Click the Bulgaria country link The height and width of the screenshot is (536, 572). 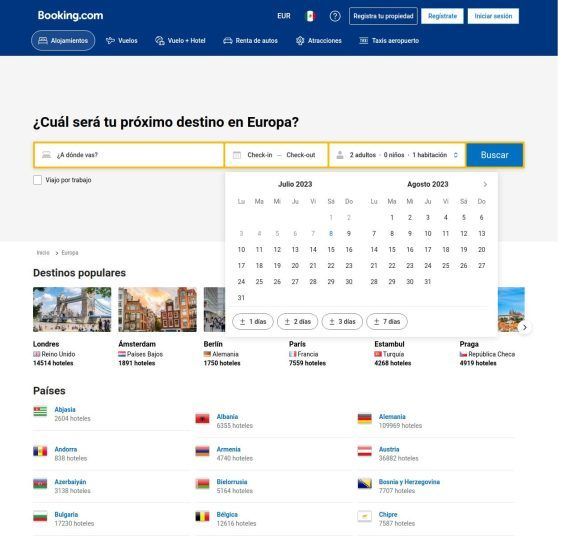[66, 514]
